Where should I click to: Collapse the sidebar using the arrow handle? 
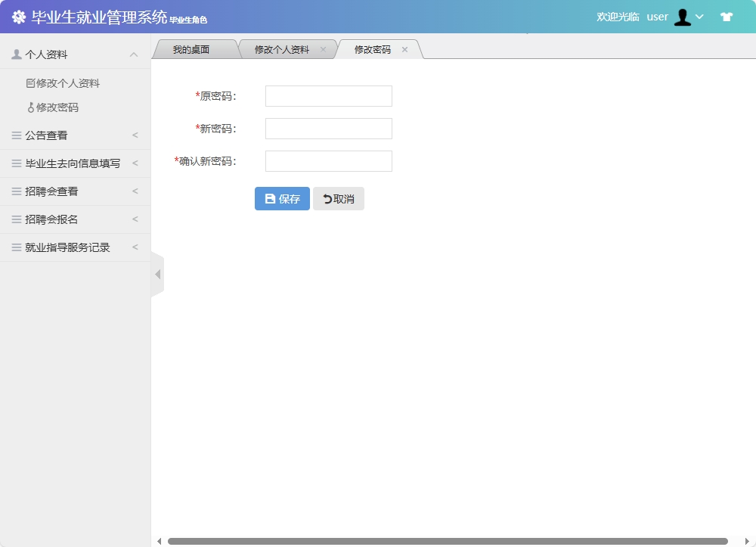point(156,274)
